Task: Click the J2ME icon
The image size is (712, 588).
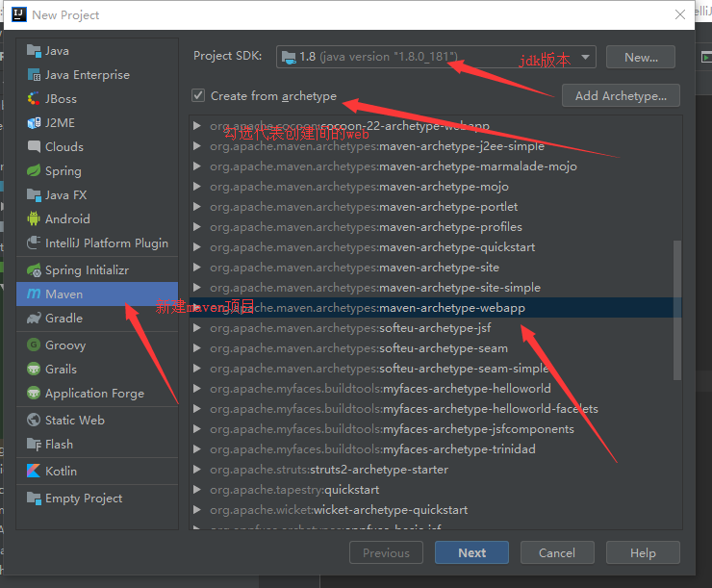Action: tap(34, 122)
